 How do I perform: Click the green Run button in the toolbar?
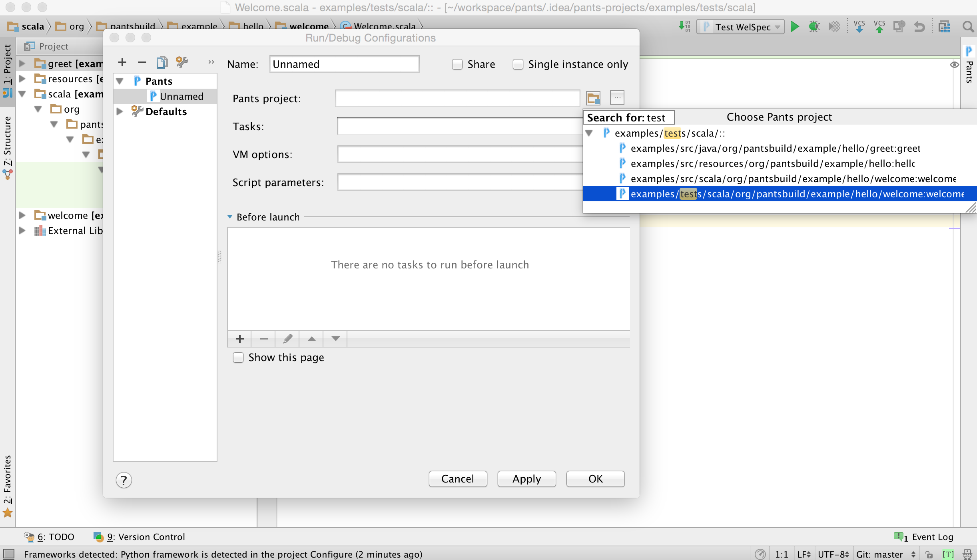(x=795, y=27)
